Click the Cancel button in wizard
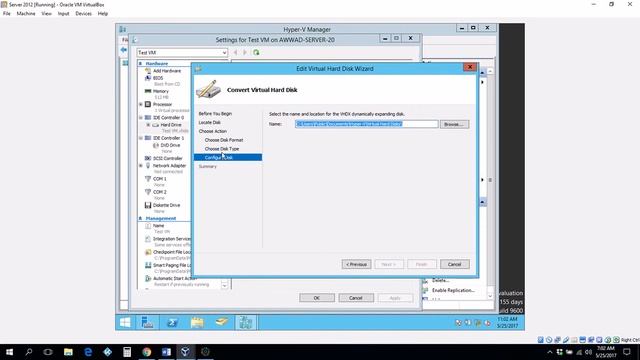This screenshot has width=640, height=360. 454,264
